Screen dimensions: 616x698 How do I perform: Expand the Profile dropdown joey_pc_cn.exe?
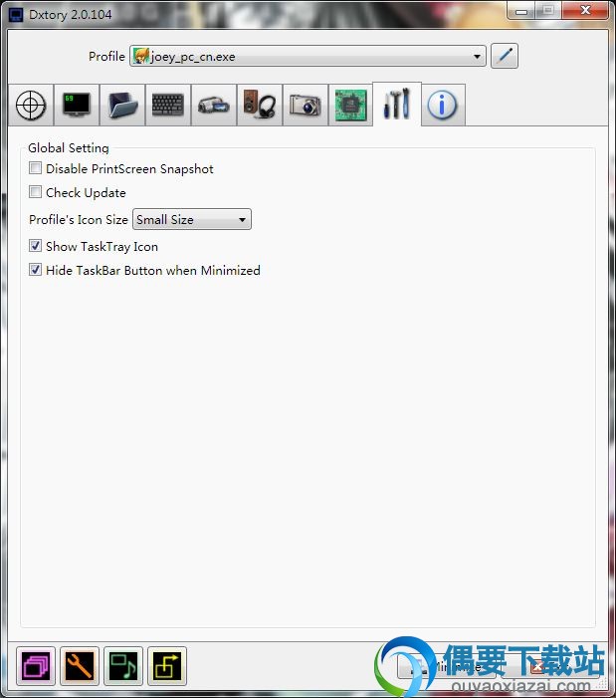(x=308, y=56)
